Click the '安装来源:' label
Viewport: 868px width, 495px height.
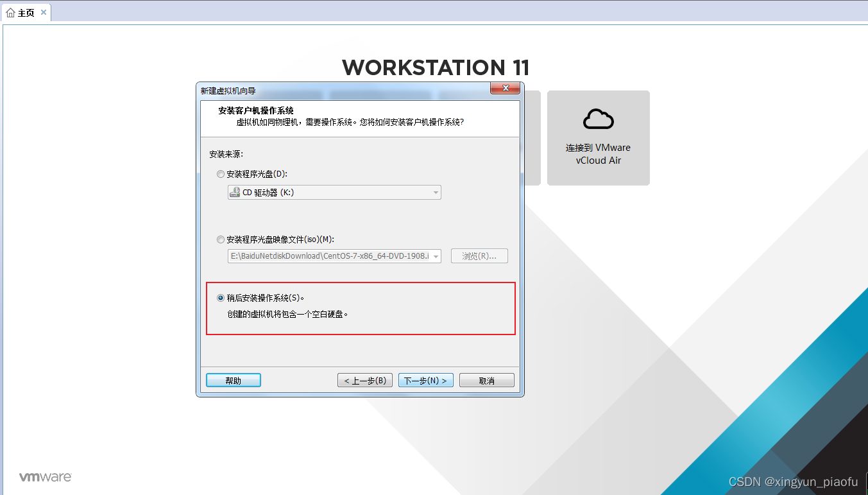tap(226, 155)
